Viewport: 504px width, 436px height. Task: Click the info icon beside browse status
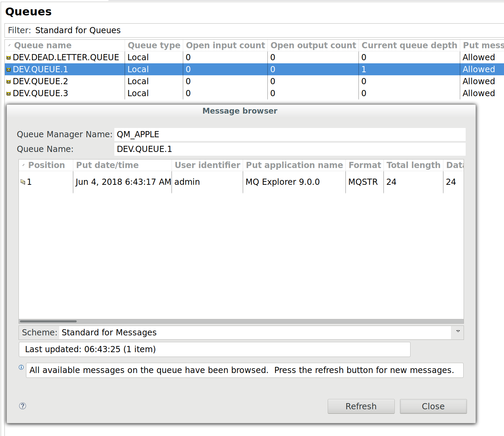pyautogui.click(x=21, y=367)
